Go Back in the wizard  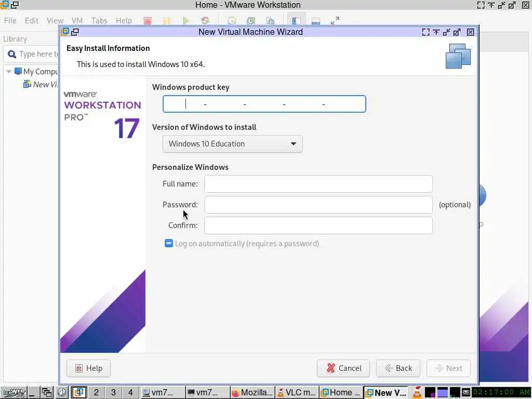coord(398,368)
